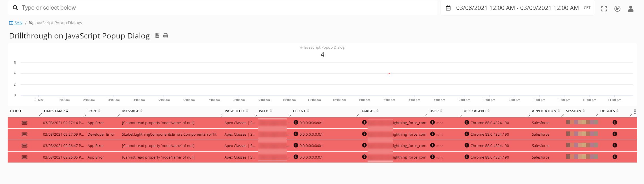Screen dimensions: 644x184
Task: Click the auto-refresh play icon
Action: pyautogui.click(x=617, y=9)
